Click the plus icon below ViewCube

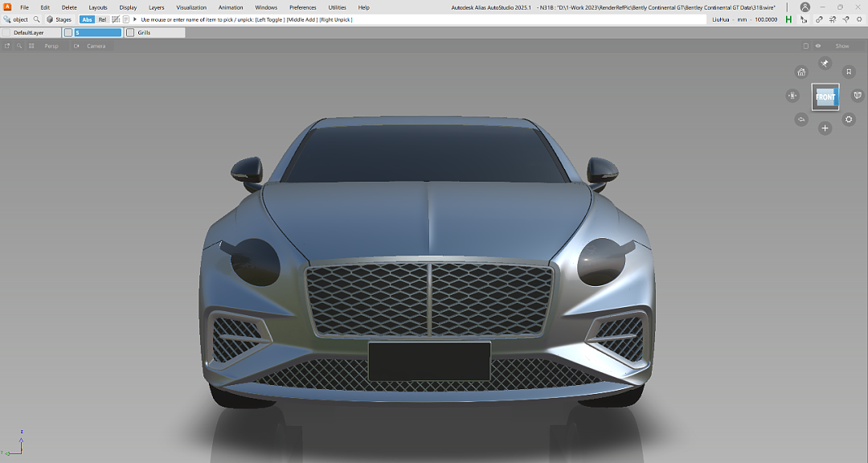point(825,128)
